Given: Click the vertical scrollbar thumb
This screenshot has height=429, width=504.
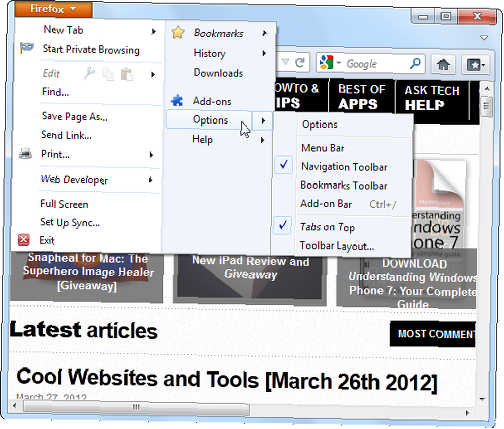Looking at the screenshot, I should (486, 106).
